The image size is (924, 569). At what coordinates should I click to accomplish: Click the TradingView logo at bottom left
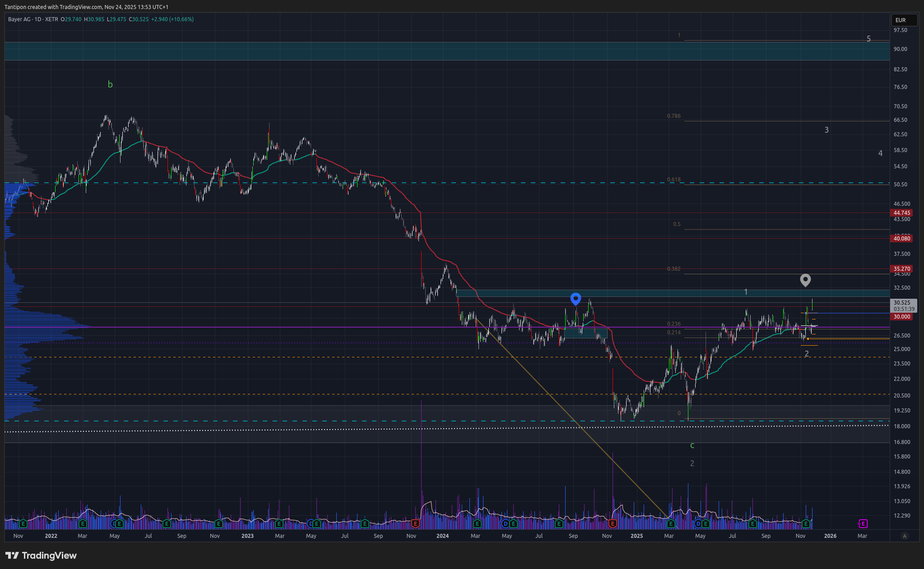tap(41, 555)
